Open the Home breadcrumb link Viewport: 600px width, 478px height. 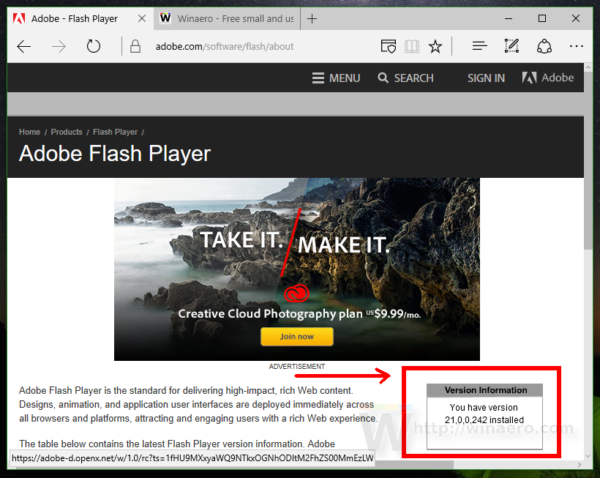point(29,132)
